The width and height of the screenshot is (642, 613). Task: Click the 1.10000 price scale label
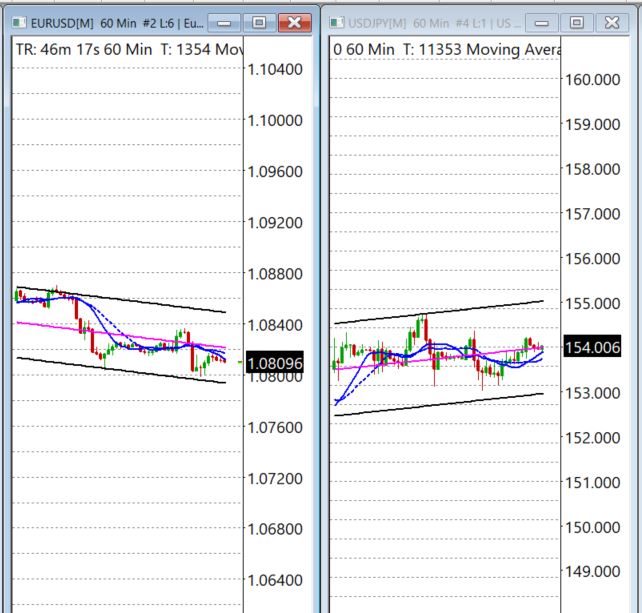coord(275,121)
